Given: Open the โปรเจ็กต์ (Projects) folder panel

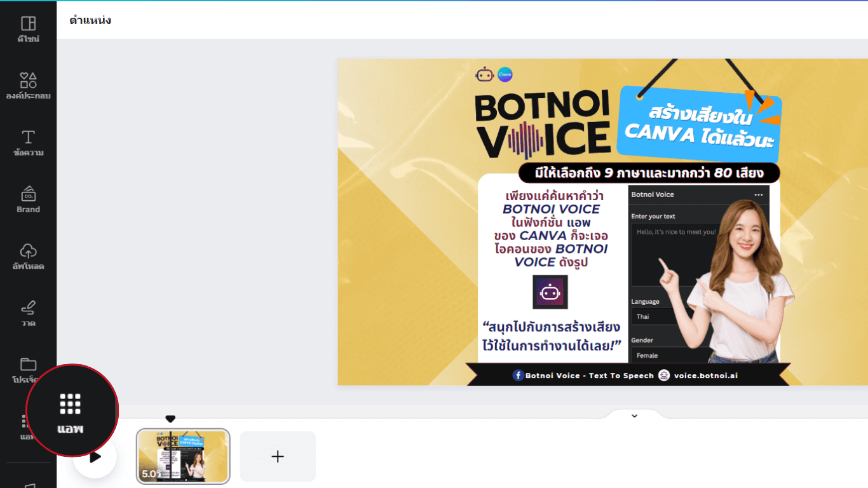Looking at the screenshot, I should (28, 370).
